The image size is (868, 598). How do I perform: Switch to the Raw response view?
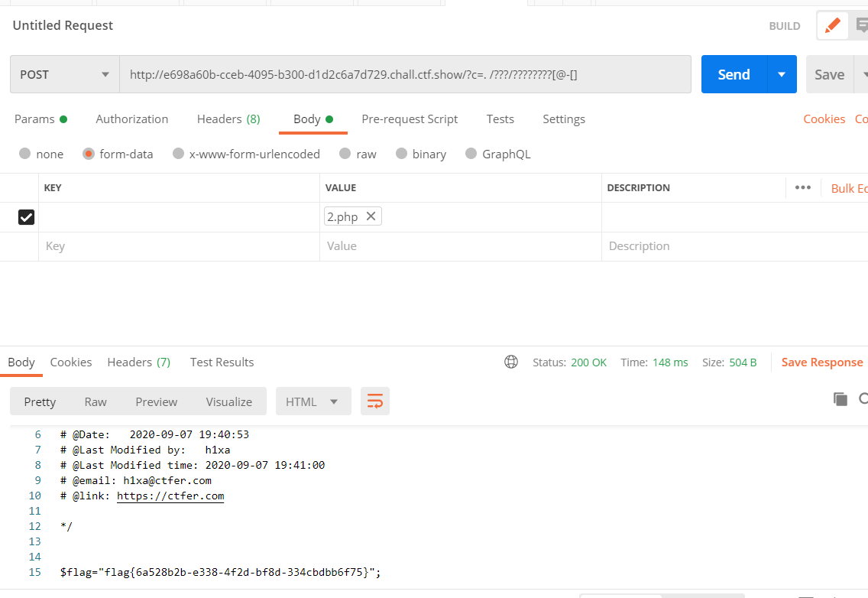[96, 401]
